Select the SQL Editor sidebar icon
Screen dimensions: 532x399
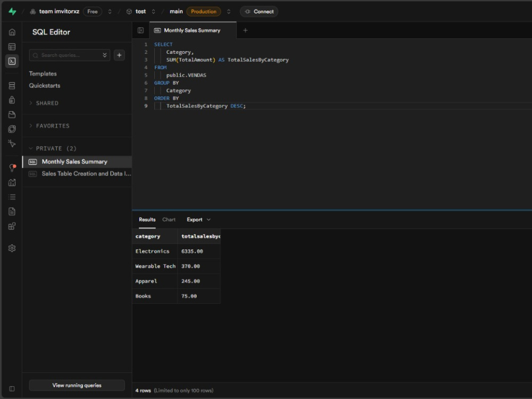[x=12, y=61]
